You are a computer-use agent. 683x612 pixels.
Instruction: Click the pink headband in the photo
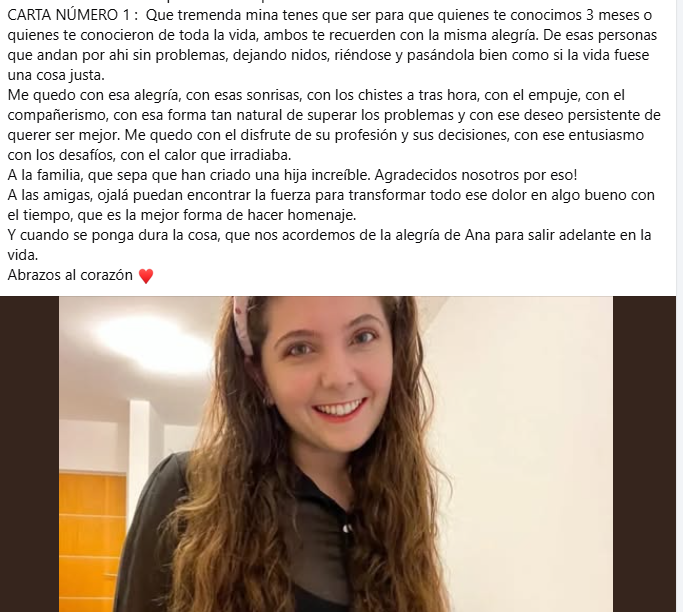(x=243, y=325)
